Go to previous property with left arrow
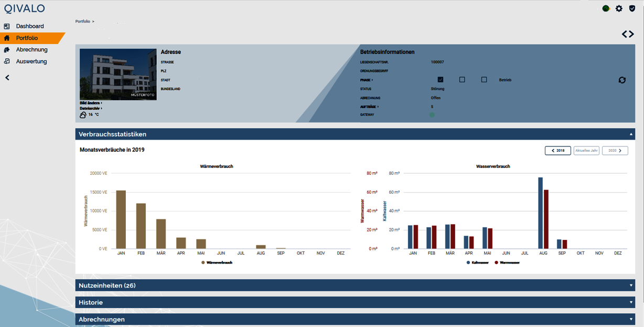Screen dimensions: 644x327 click(x=625, y=34)
